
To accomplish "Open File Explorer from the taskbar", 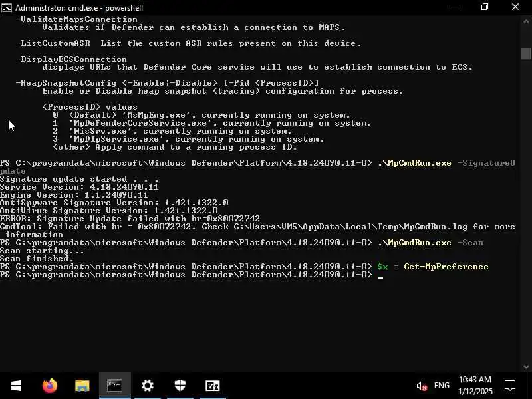I will (x=82, y=386).
